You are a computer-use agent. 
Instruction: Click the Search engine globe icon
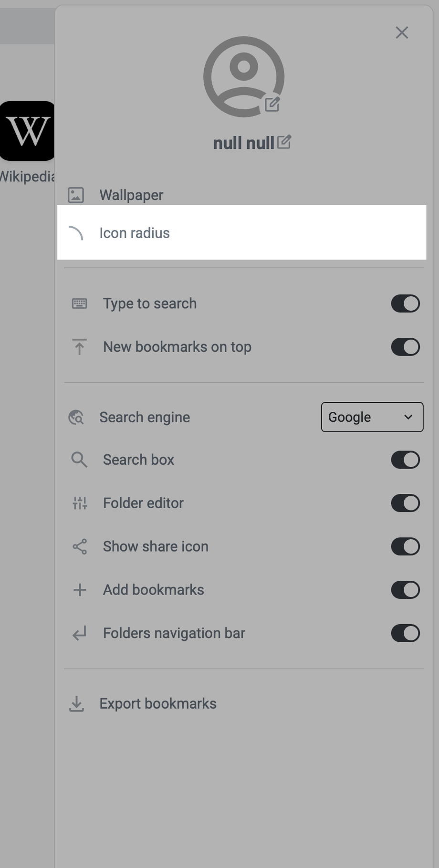pos(76,417)
